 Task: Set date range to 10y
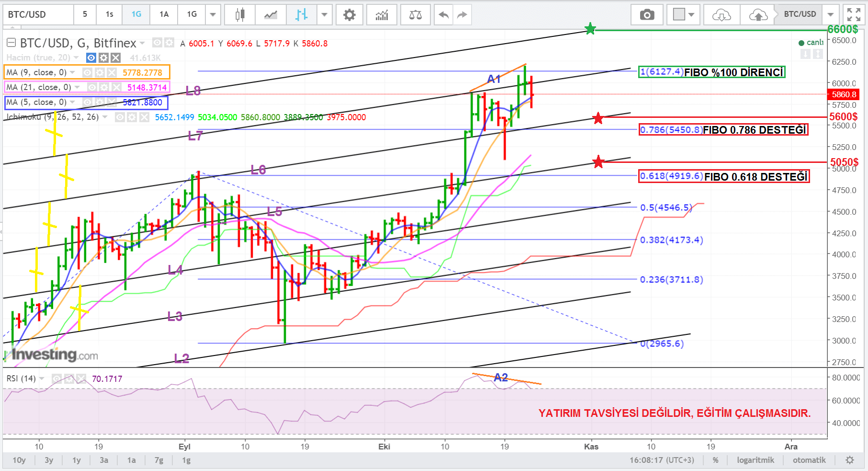pyautogui.click(x=19, y=460)
